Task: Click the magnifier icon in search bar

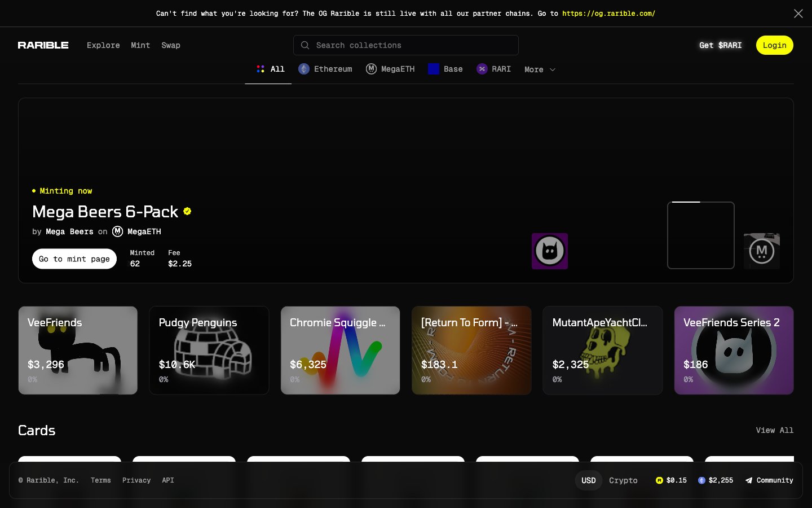Action: 305,45
